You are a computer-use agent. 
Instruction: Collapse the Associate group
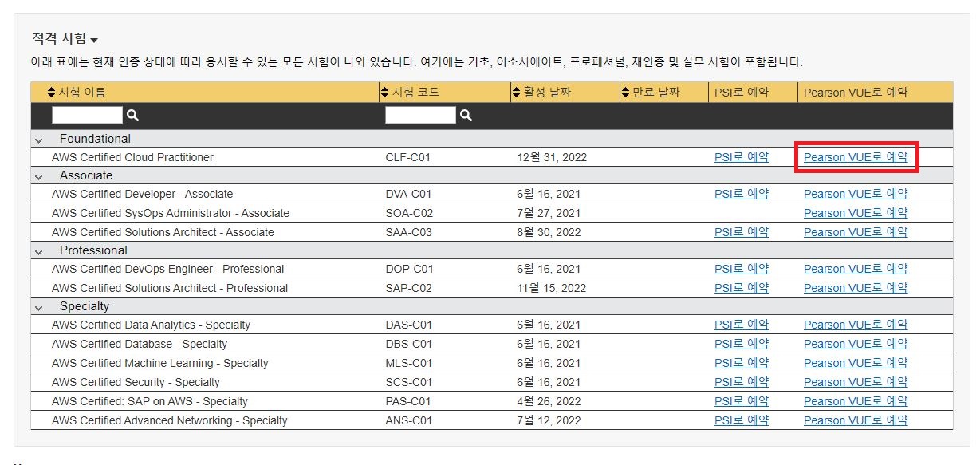(38, 176)
